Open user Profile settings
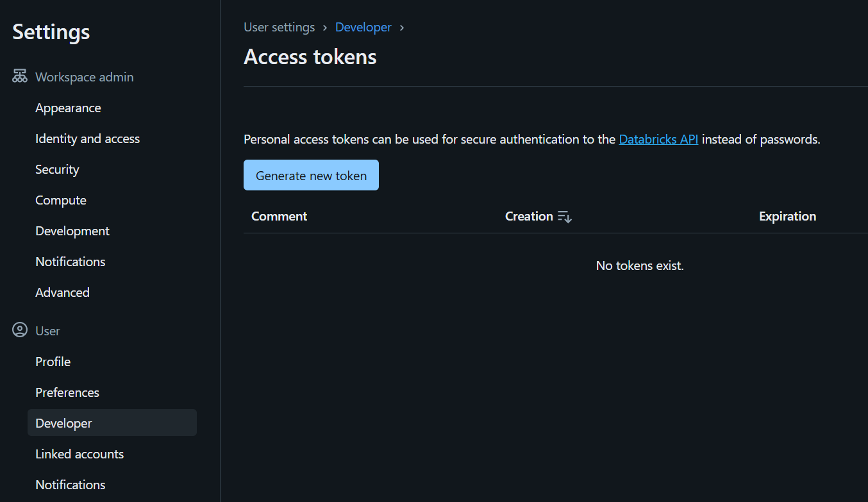The width and height of the screenshot is (868, 502). point(53,362)
